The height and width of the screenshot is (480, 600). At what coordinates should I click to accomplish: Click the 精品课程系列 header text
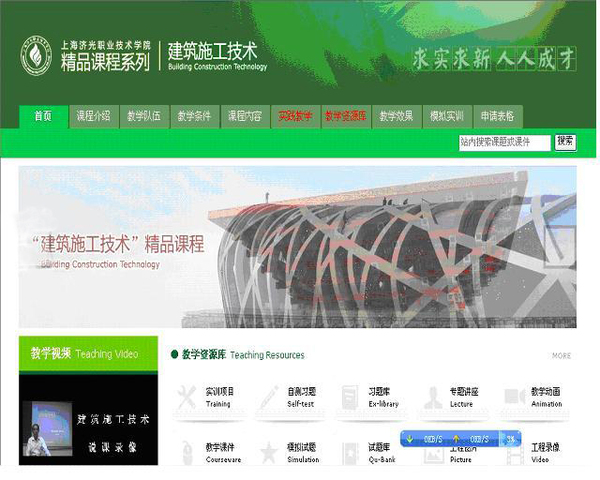pos(105,62)
